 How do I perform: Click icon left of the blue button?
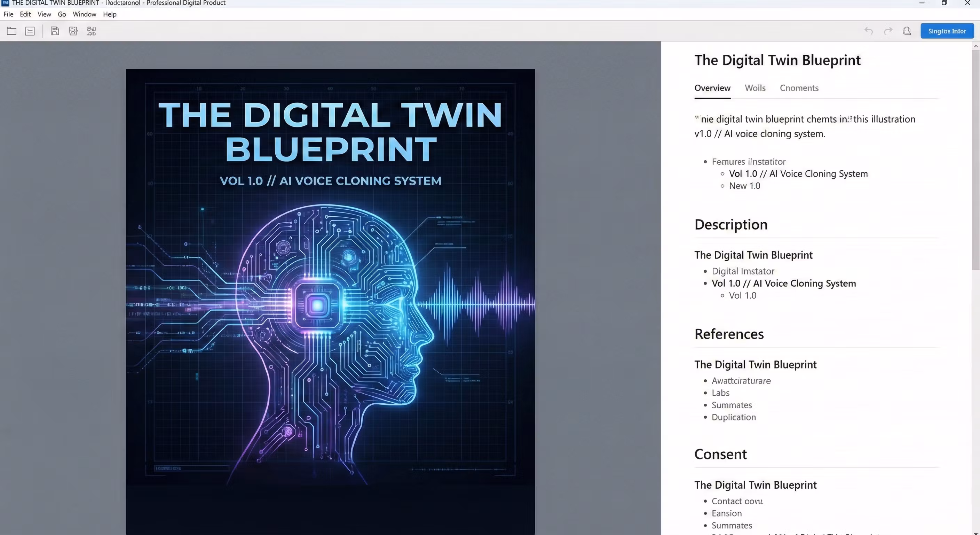(907, 31)
